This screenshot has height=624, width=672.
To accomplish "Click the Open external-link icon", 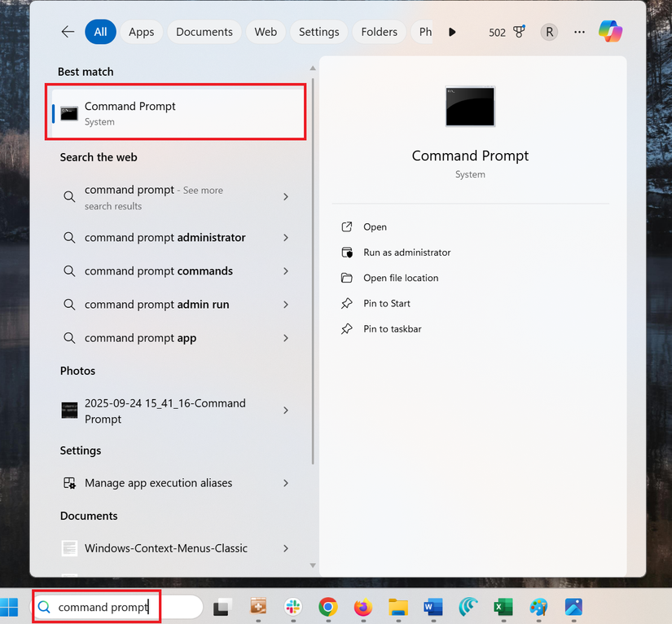I will pos(347,226).
